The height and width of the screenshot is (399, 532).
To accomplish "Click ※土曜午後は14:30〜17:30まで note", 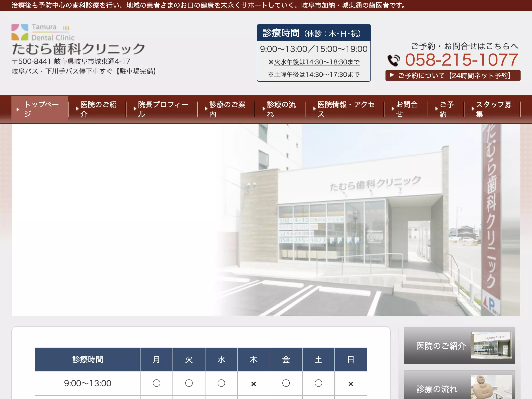I will click(314, 75).
